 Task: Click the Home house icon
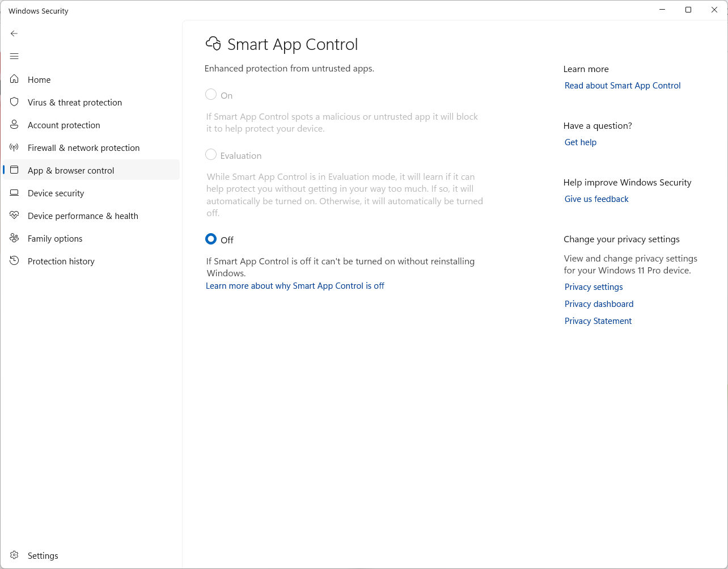tap(14, 79)
